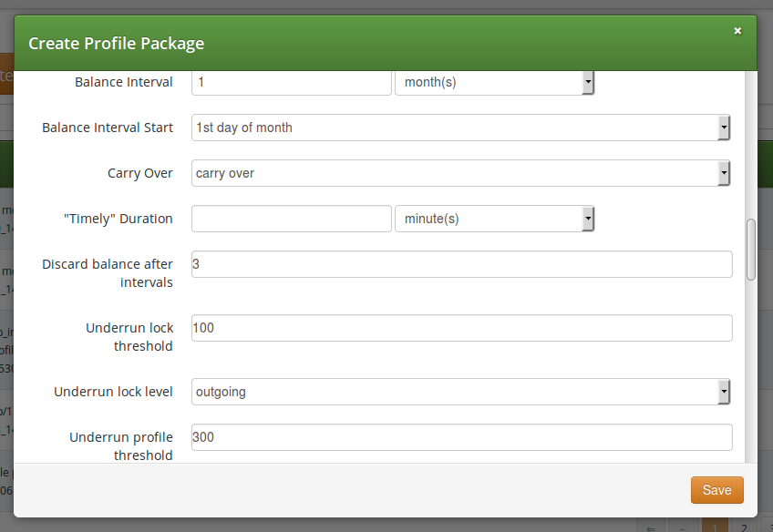Viewport: 773px width, 532px height.
Task: Click the Create Profile Package title
Action: pyautogui.click(x=116, y=43)
